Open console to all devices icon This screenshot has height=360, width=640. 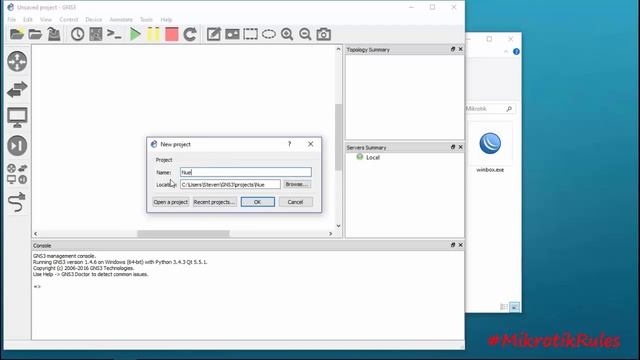click(114, 34)
